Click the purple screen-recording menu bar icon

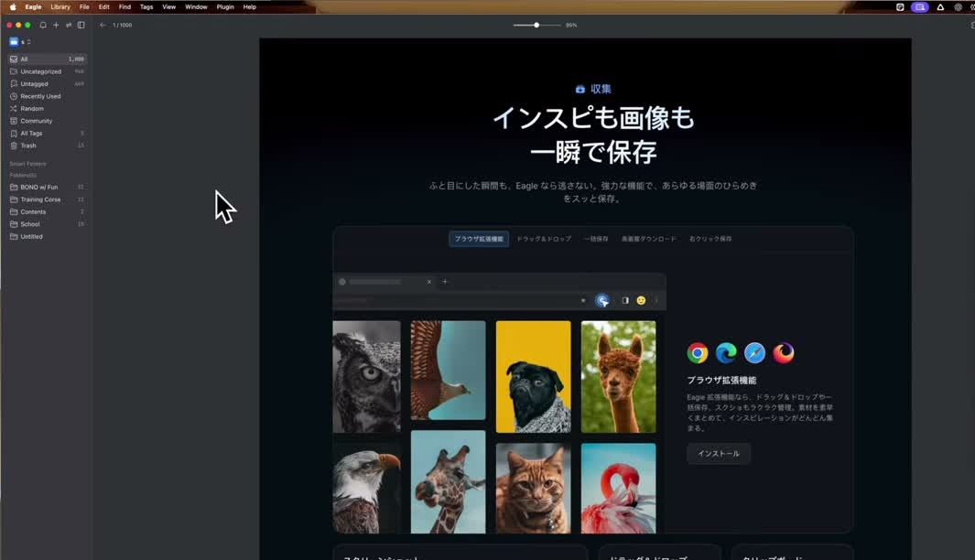(x=920, y=7)
